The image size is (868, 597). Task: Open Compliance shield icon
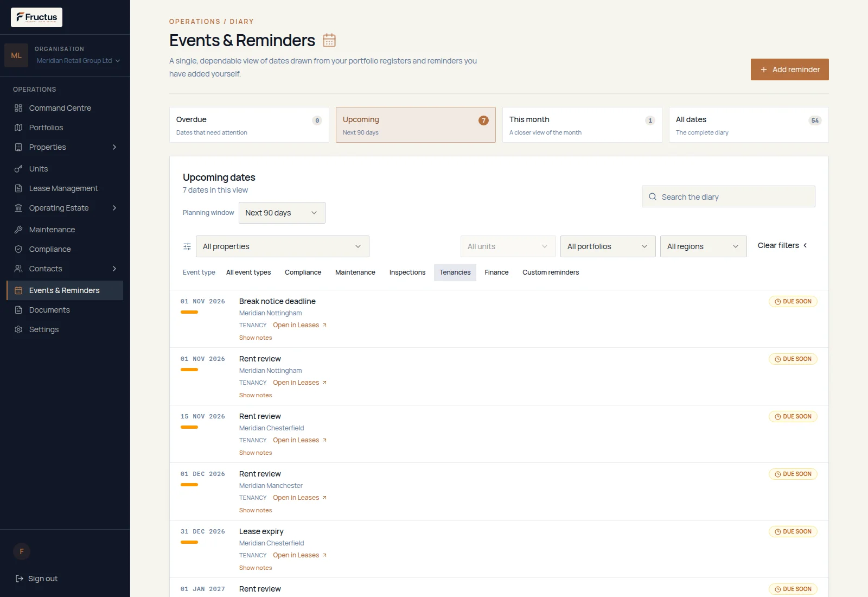point(18,249)
